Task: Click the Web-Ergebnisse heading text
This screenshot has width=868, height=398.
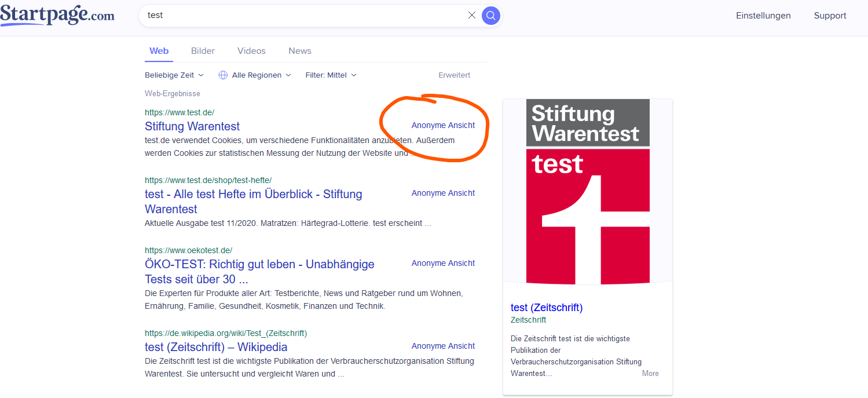Action: pyautogui.click(x=173, y=93)
